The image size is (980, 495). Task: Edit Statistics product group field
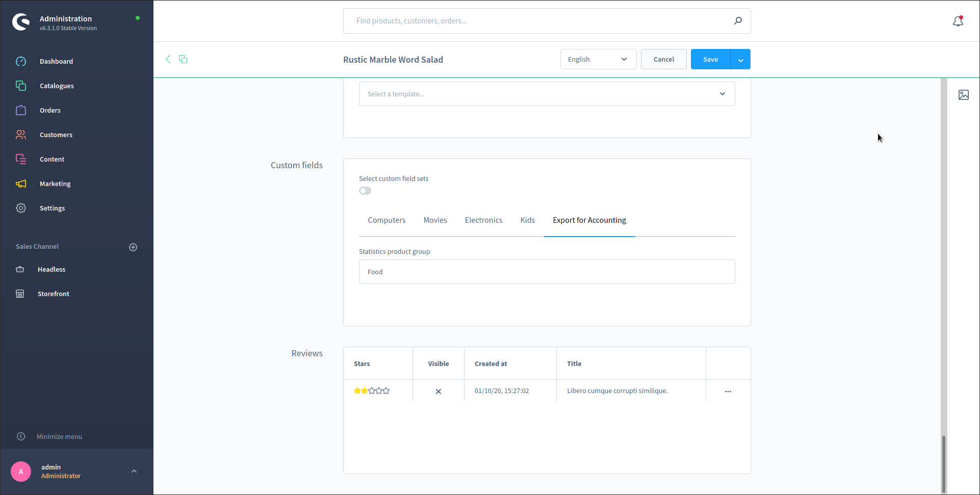[x=547, y=272]
